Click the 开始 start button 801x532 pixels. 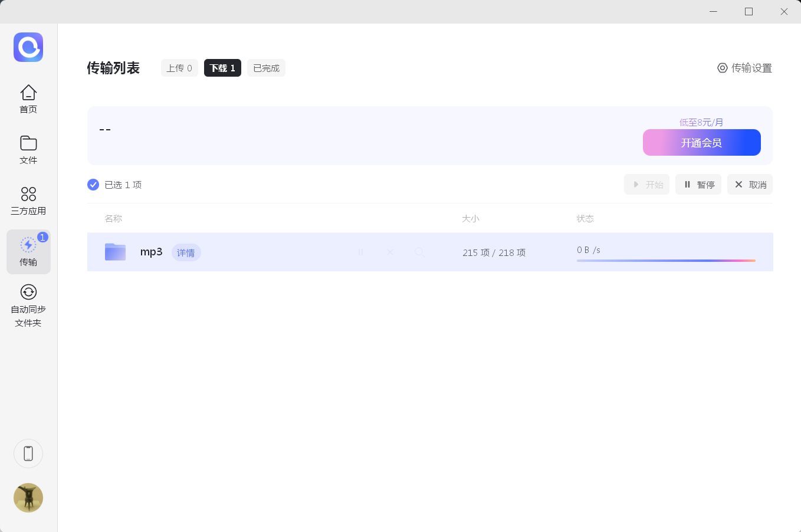click(646, 185)
